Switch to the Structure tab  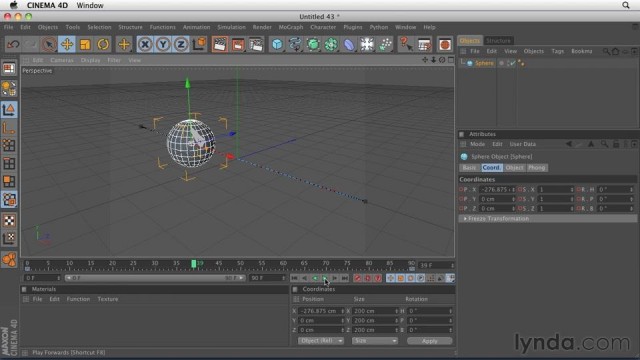coord(498,40)
